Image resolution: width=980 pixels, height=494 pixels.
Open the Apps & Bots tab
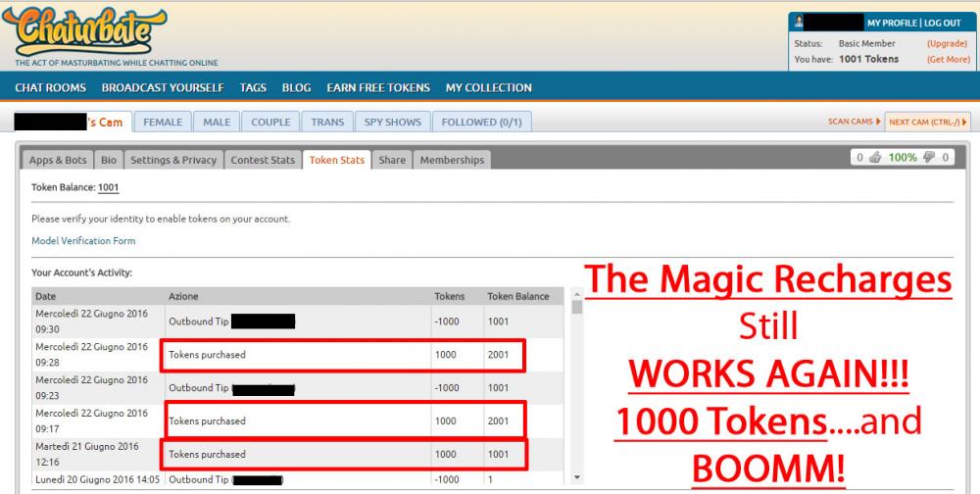click(x=58, y=160)
